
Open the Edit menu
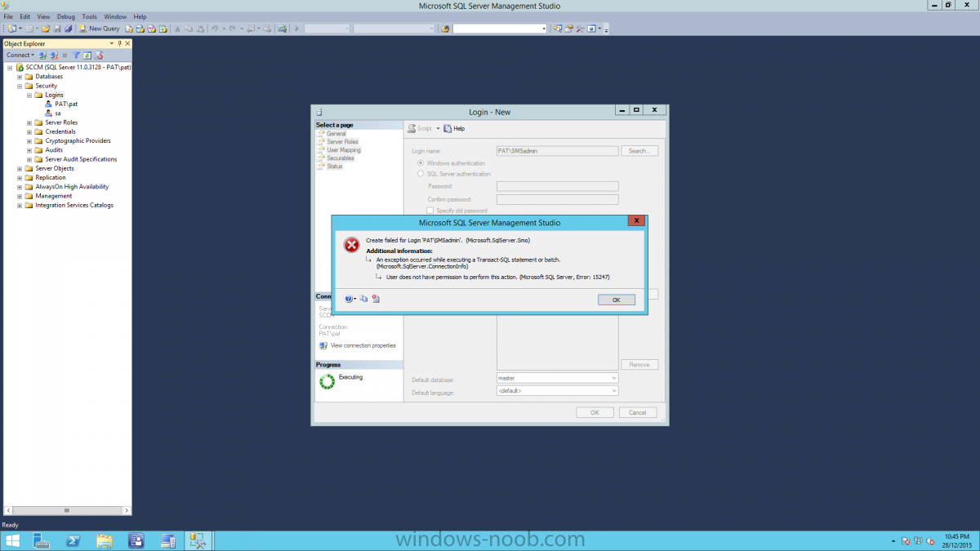pyautogui.click(x=25, y=16)
